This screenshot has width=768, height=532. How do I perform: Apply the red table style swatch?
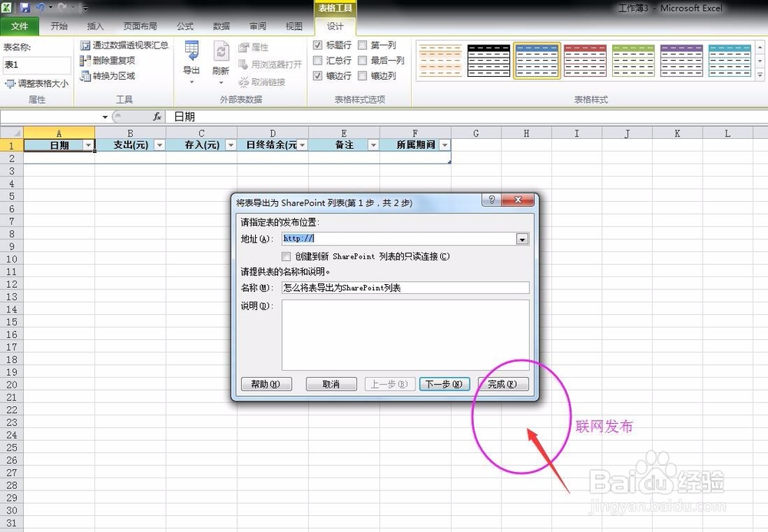(584, 60)
